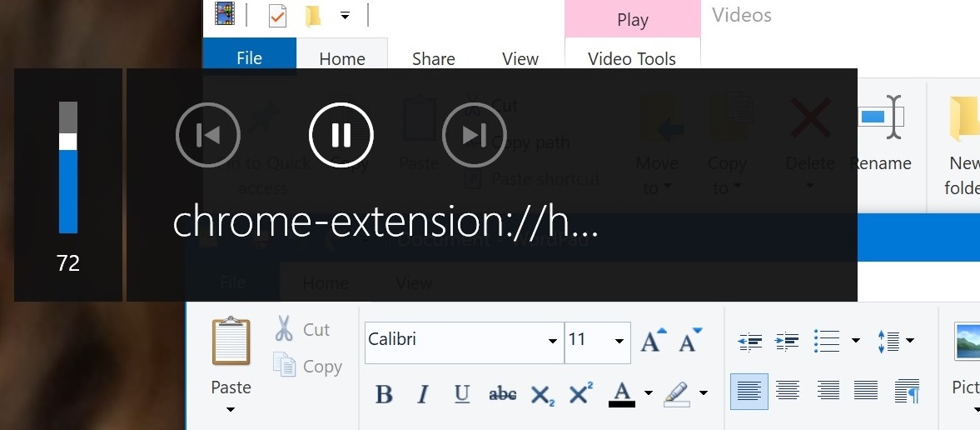The height and width of the screenshot is (430, 980).
Task: Click the Increase indent icon
Action: (x=788, y=341)
